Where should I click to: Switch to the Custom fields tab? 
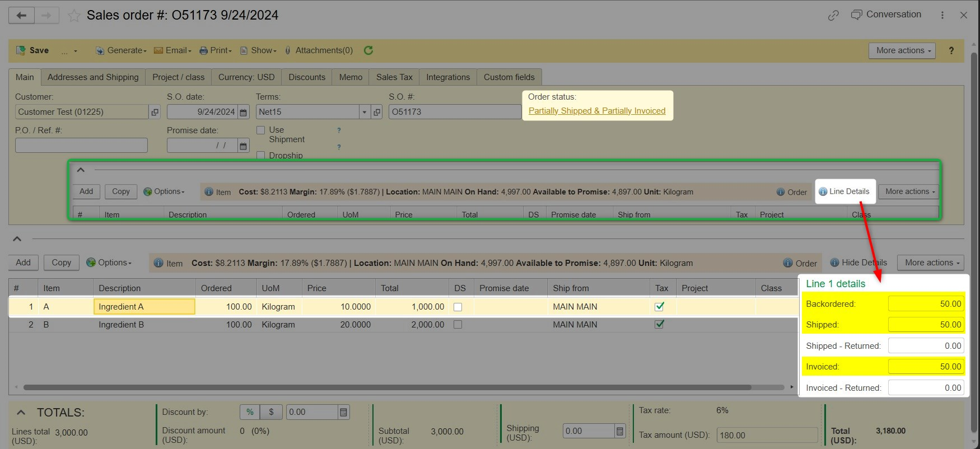(x=509, y=77)
